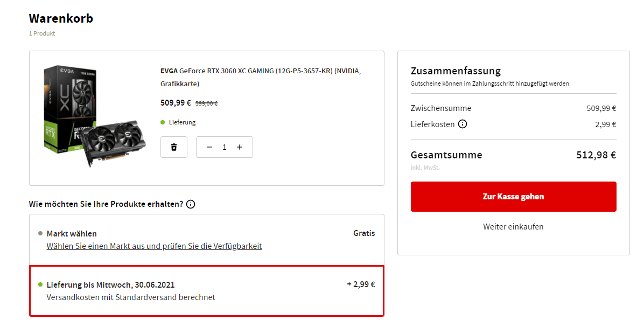Select the Markt wählen pickup option
Image resolution: width=644 pixels, height=327 pixels.
[207, 240]
